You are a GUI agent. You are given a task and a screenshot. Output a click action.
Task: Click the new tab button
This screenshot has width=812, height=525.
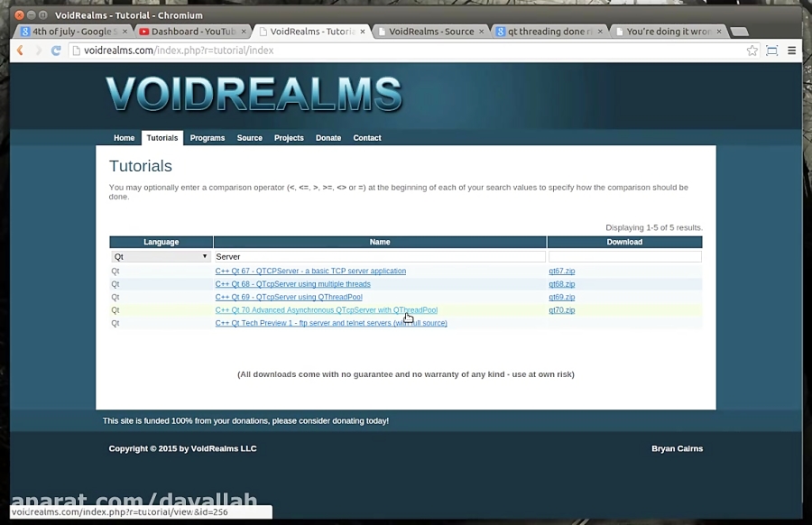pyautogui.click(x=739, y=32)
